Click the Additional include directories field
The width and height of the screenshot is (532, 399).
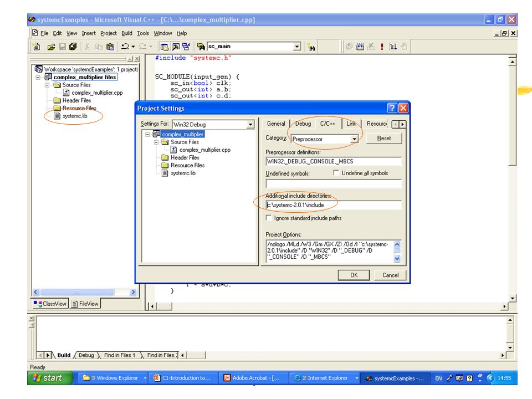334,205
